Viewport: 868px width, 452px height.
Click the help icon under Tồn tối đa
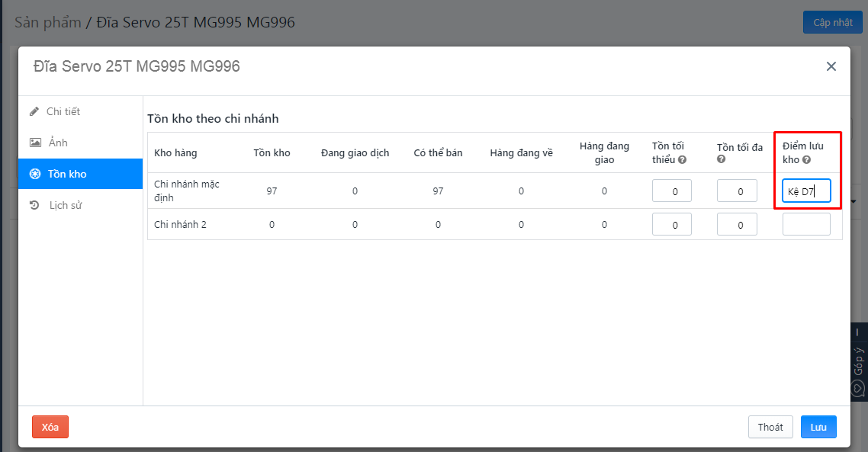(x=721, y=159)
